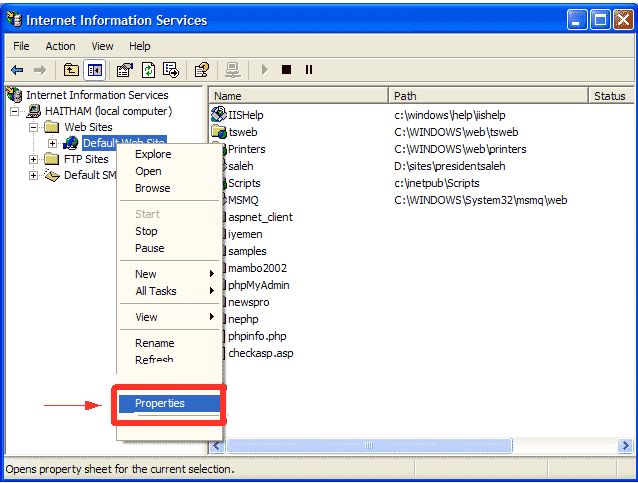Choose Rename from the context menu
Viewport: 638px width, 483px height.
click(169, 343)
